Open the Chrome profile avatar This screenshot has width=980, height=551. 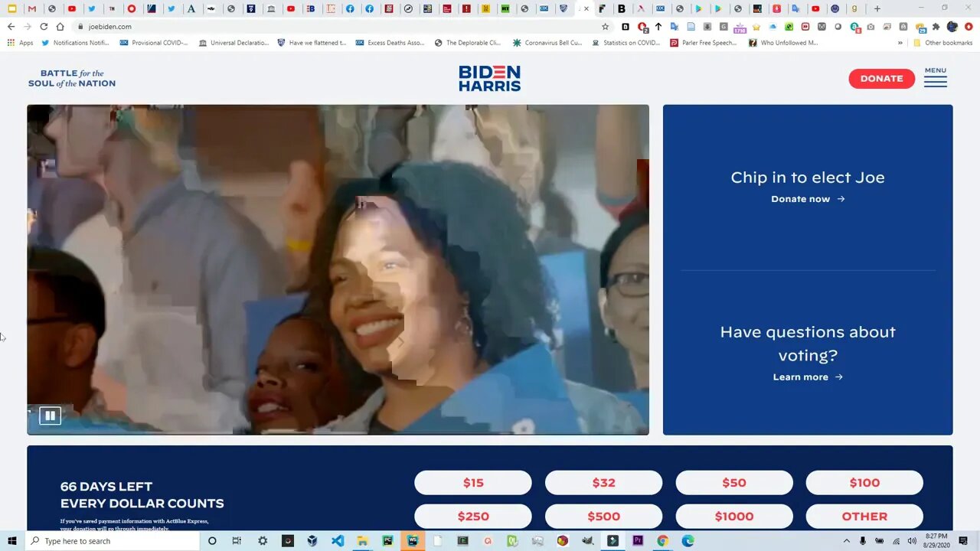pos(952,26)
